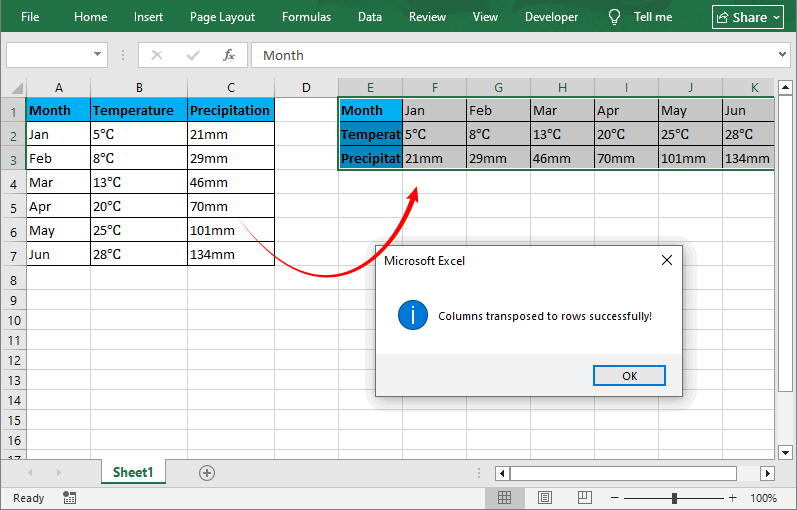797x510 pixels.
Task: Add a new sheet with plus icon
Action: pyautogui.click(x=207, y=473)
